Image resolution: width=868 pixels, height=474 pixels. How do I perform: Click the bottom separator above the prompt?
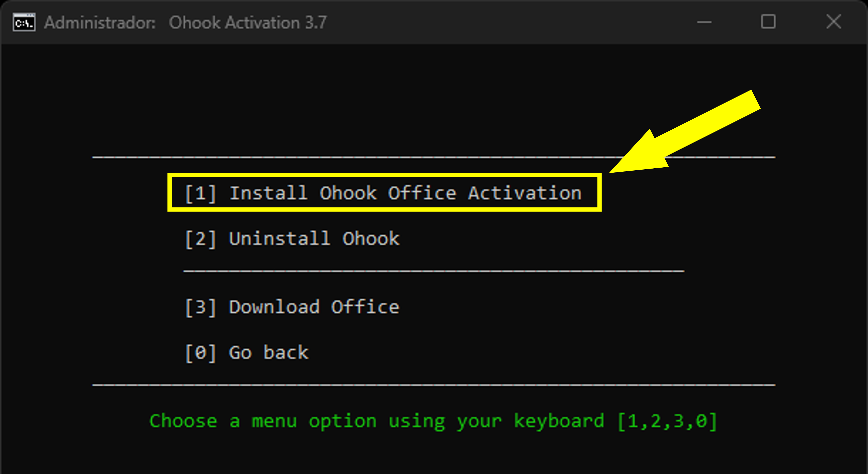coord(434,385)
